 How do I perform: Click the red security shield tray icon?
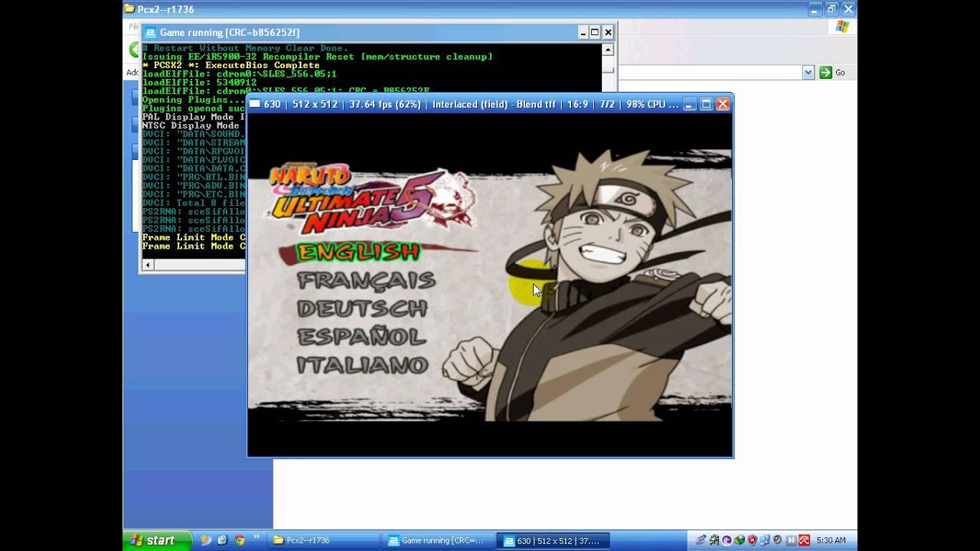tap(752, 540)
